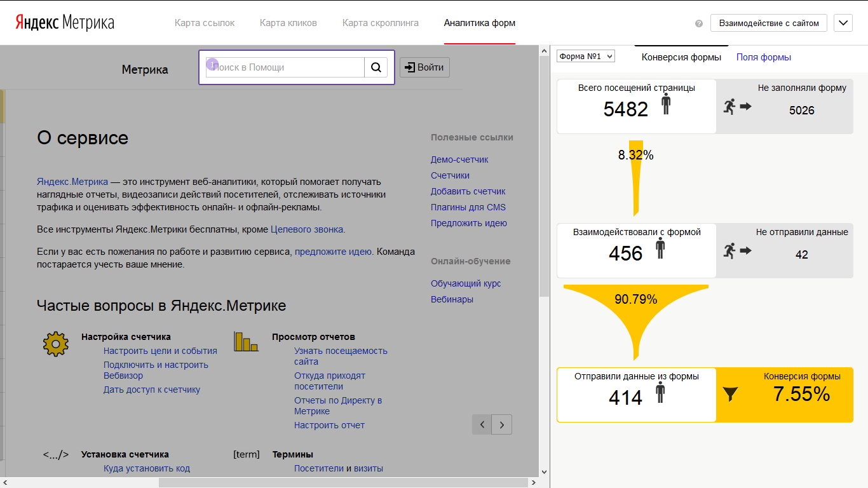Open the Демо-счетчик link
The height and width of the screenshot is (488, 868).
(459, 159)
